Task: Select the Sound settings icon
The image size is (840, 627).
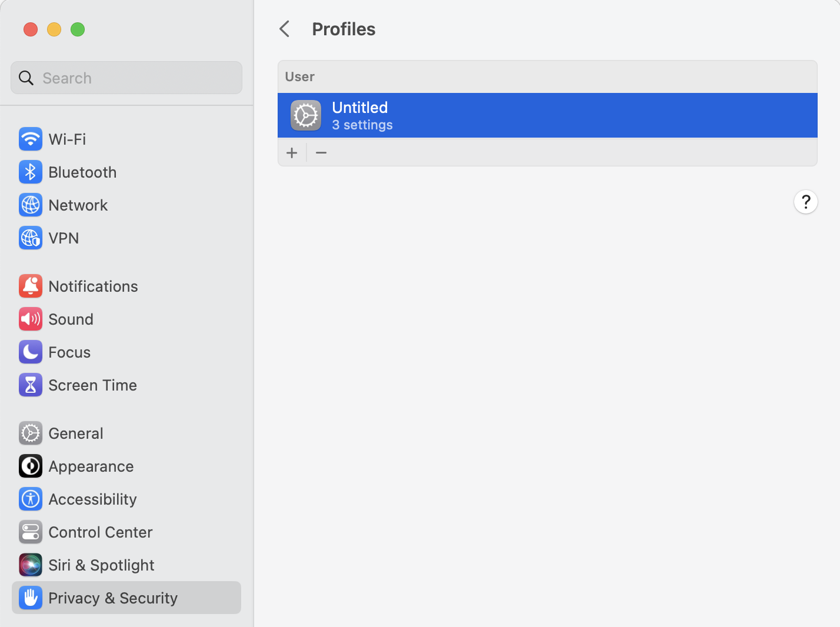Action: pos(31,319)
